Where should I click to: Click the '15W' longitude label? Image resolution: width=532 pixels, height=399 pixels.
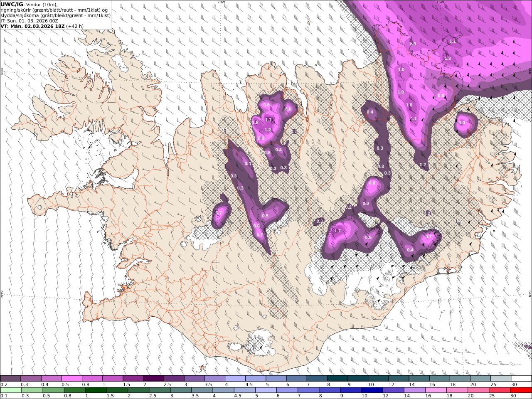[440, 2]
